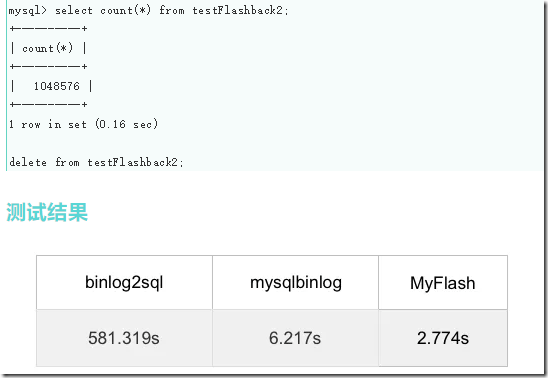Click the (0.16 sec) timing text

point(127,124)
